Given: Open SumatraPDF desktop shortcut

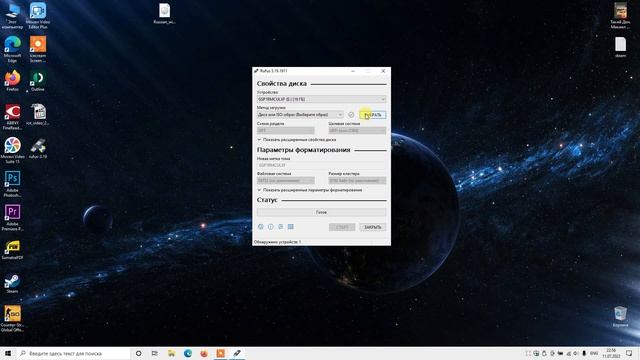Looking at the screenshot, I should click(x=12, y=249).
